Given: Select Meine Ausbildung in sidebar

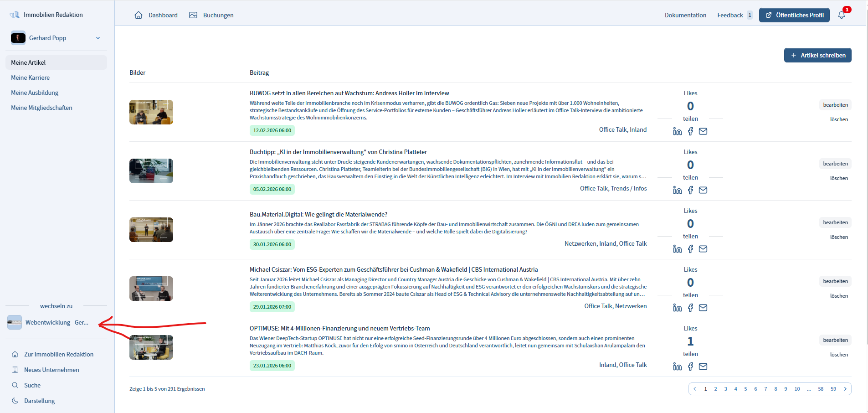Looking at the screenshot, I should pyautogui.click(x=35, y=93).
